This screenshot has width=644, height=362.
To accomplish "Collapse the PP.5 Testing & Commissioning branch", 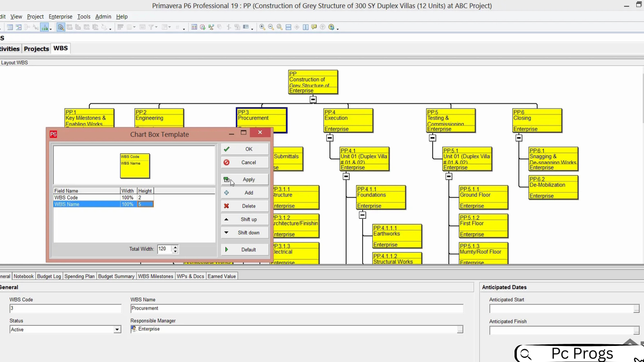I will (432, 138).
